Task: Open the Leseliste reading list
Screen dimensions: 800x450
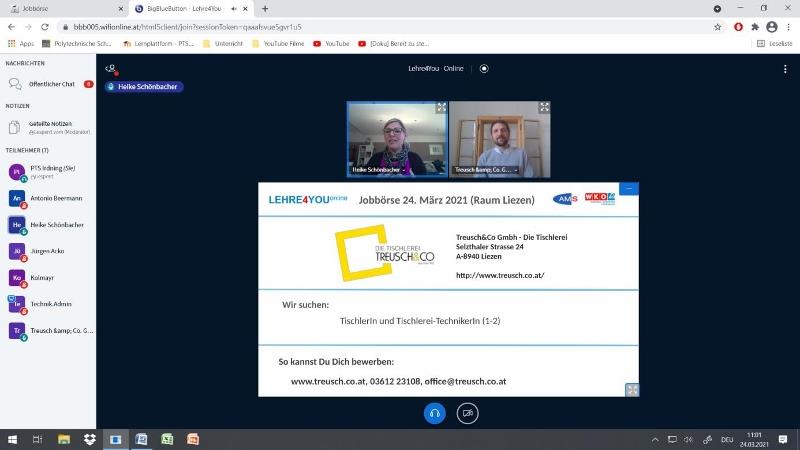Action: pyautogui.click(x=774, y=44)
